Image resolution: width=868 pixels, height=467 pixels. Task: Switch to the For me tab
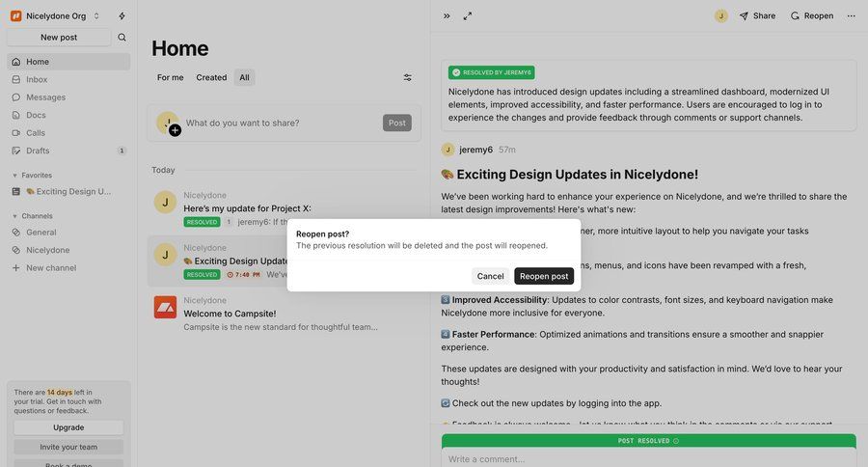(170, 77)
